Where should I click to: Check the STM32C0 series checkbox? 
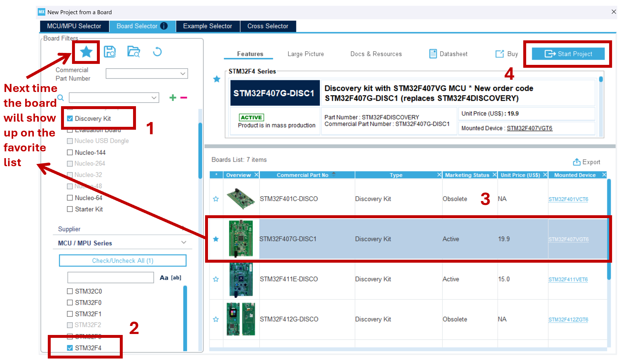tap(70, 291)
